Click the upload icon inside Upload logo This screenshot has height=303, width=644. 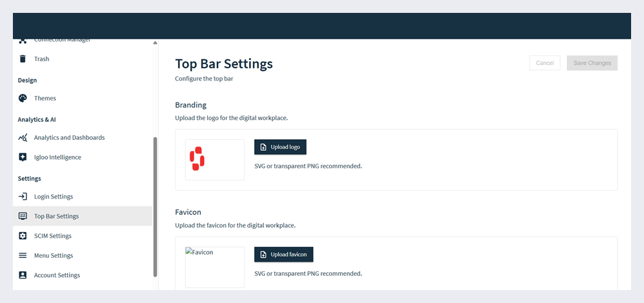pyautogui.click(x=264, y=147)
